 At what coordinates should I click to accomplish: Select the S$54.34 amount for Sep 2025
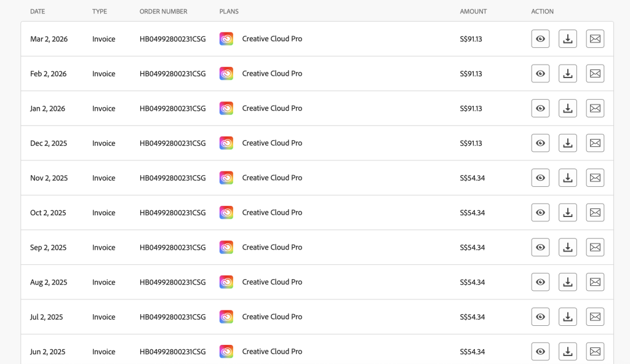pos(472,247)
